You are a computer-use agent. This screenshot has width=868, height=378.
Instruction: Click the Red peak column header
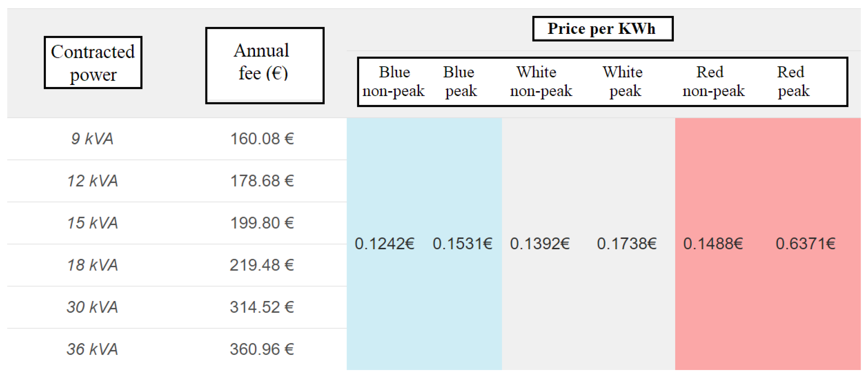point(793,82)
